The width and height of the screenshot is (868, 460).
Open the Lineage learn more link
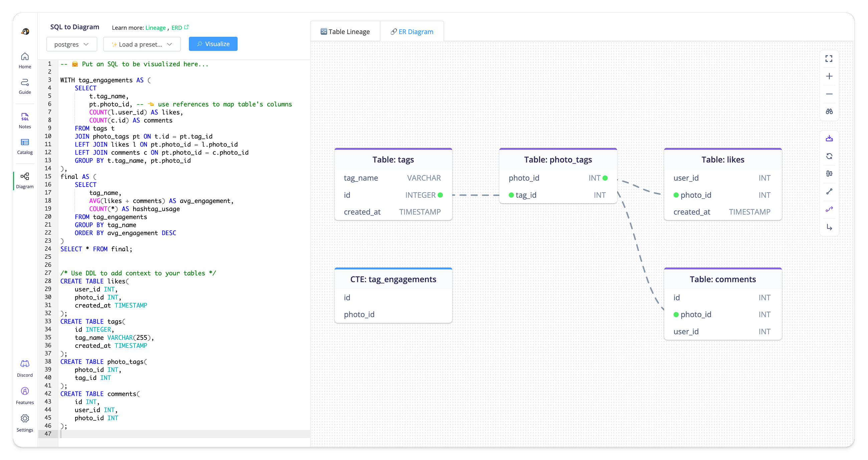click(x=155, y=28)
